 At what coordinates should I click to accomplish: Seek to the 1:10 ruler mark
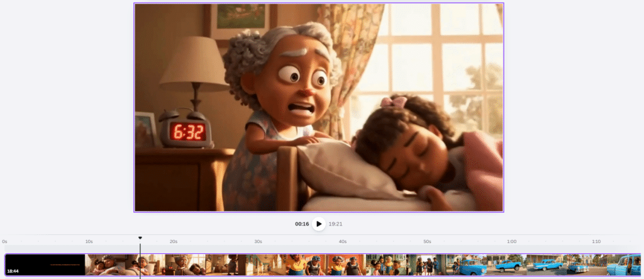click(596, 242)
